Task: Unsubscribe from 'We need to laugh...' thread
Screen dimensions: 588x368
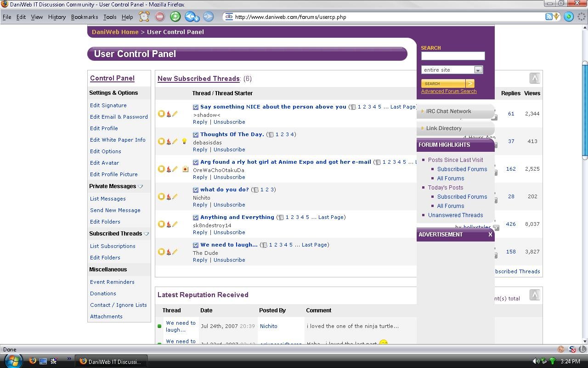Action: (229, 260)
